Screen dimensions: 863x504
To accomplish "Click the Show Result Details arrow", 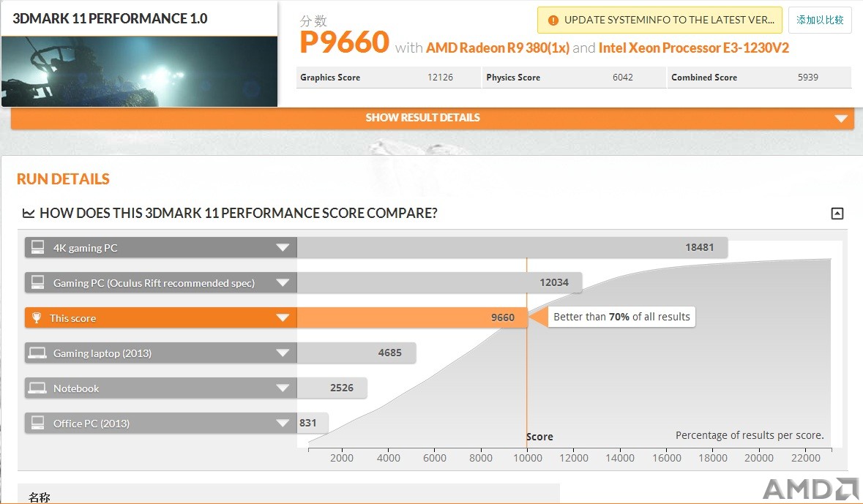I will pyautogui.click(x=840, y=119).
